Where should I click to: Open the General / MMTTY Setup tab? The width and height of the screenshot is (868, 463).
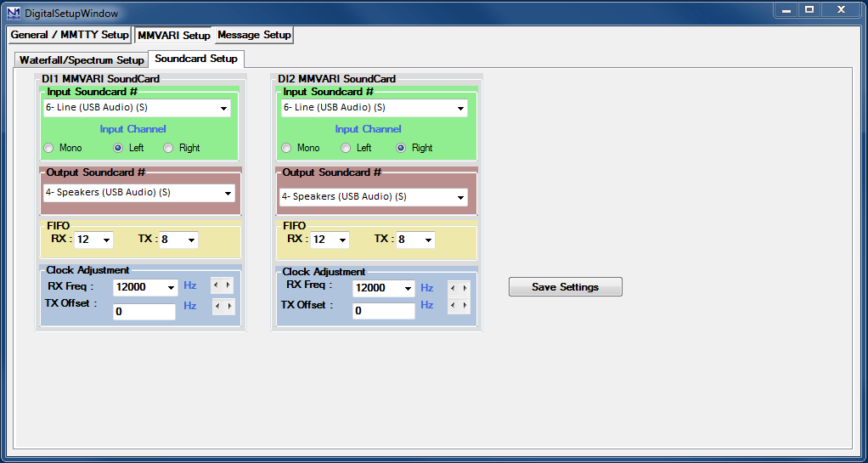[70, 35]
